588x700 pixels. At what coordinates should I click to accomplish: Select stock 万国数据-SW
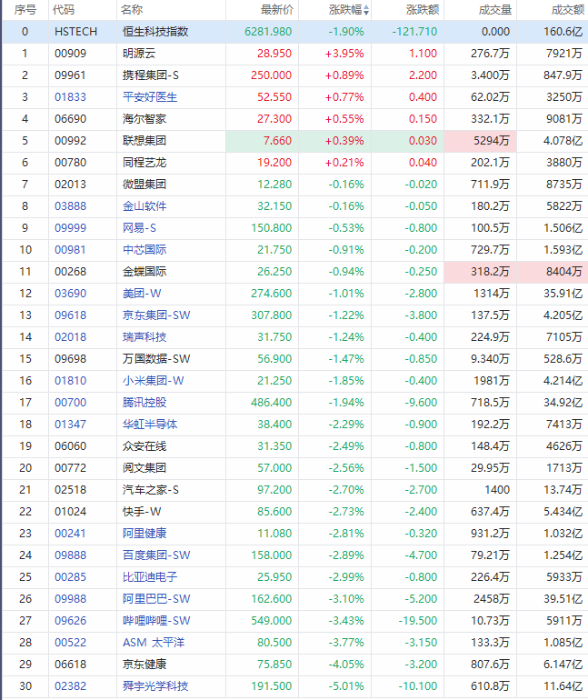click(x=156, y=359)
